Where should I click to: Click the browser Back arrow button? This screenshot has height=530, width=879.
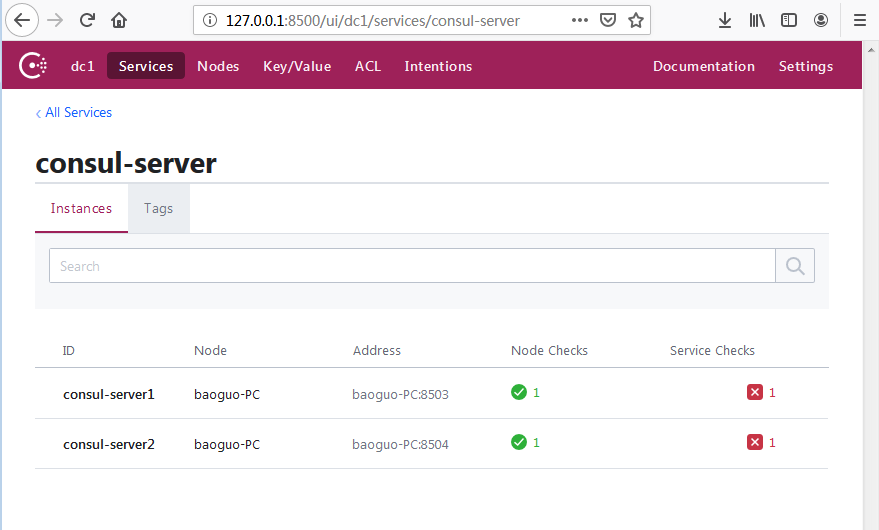click(x=22, y=20)
